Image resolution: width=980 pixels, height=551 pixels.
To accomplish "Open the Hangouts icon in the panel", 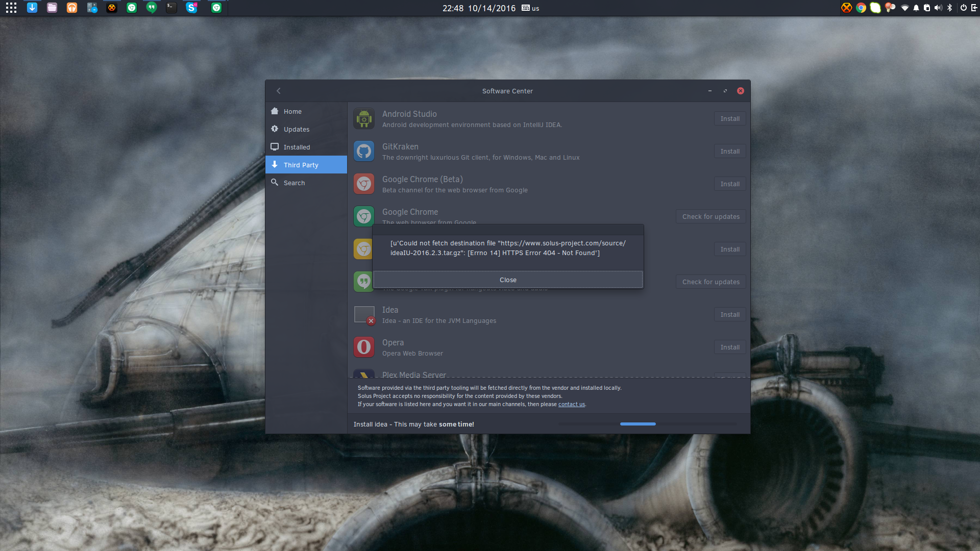I will 152,8.
